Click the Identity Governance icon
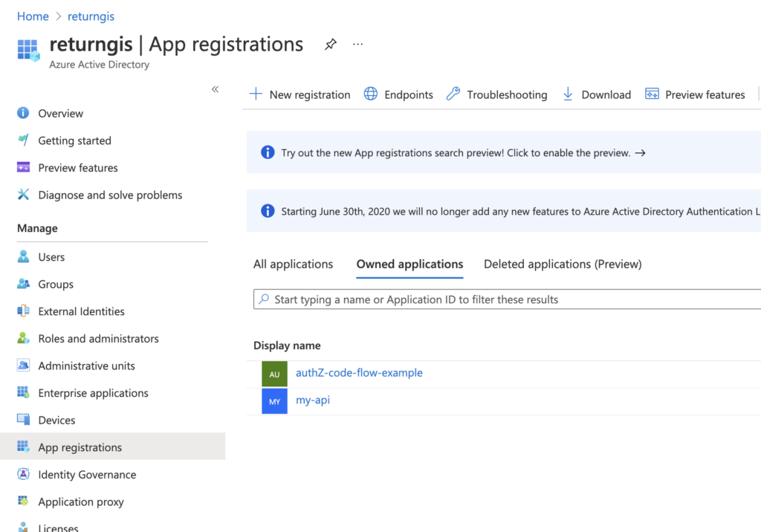761x532 pixels. click(x=23, y=474)
